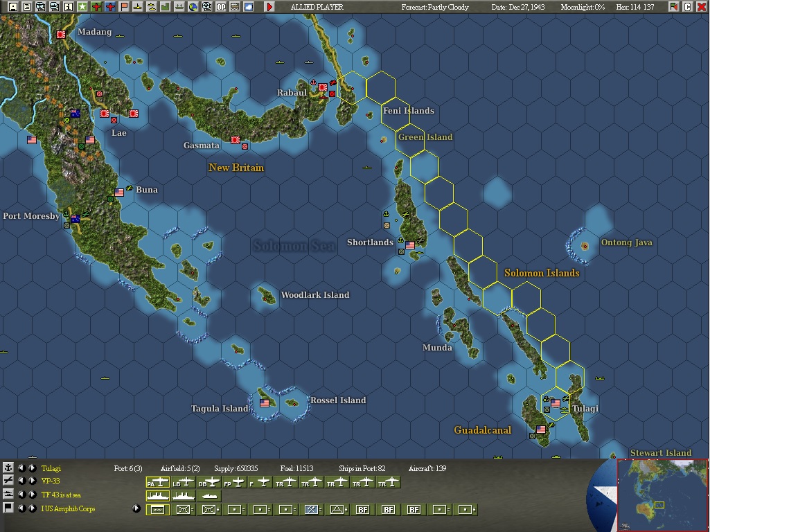
Task: Click the gray ships-at-dock toolbar icon
Action: [x=179, y=7]
